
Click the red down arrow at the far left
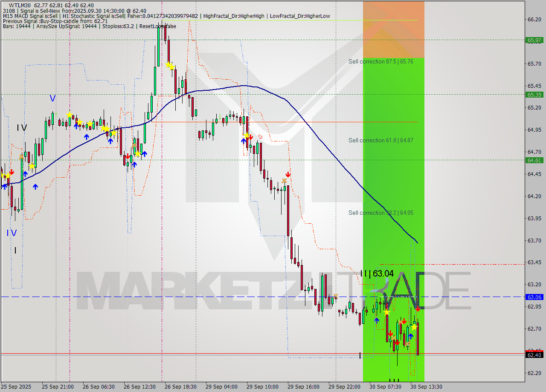pos(11,172)
